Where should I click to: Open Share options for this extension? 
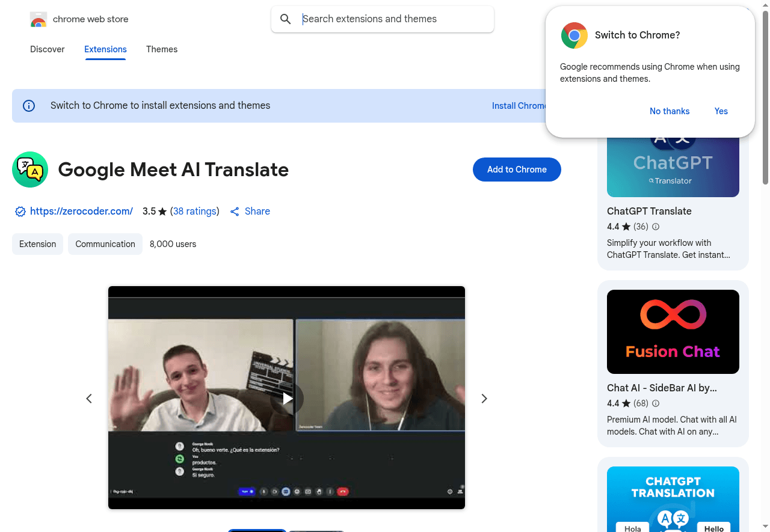250,211
